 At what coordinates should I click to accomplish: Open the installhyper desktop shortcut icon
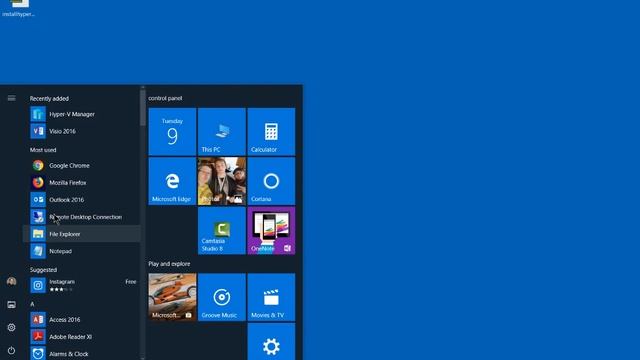click(x=19, y=8)
